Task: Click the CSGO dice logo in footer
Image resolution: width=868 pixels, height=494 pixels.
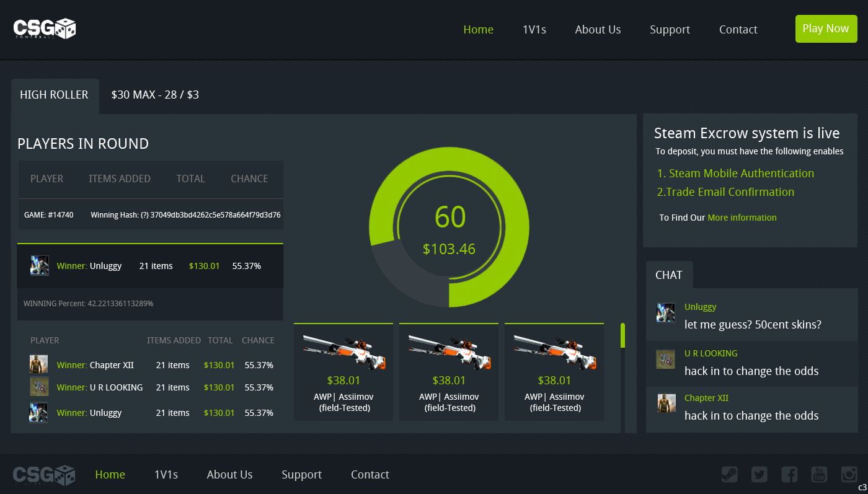Action: 45,475
